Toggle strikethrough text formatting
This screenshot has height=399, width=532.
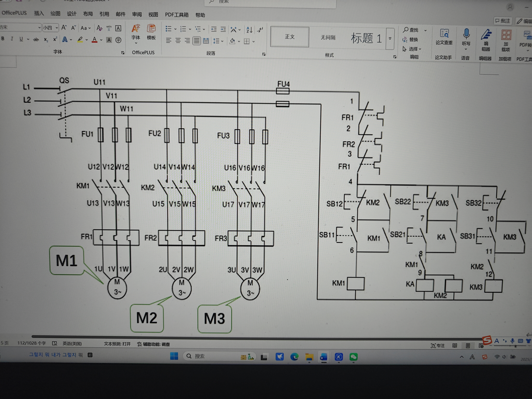36,39
